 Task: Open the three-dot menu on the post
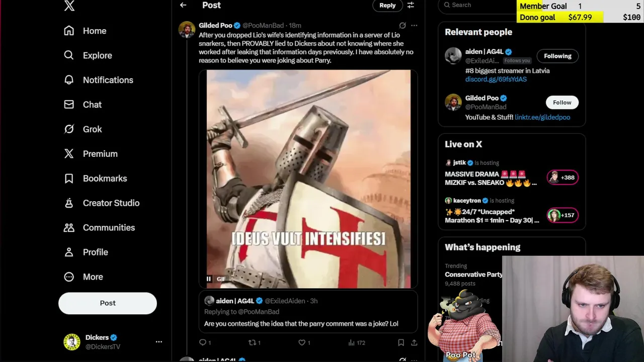pyautogui.click(x=414, y=25)
